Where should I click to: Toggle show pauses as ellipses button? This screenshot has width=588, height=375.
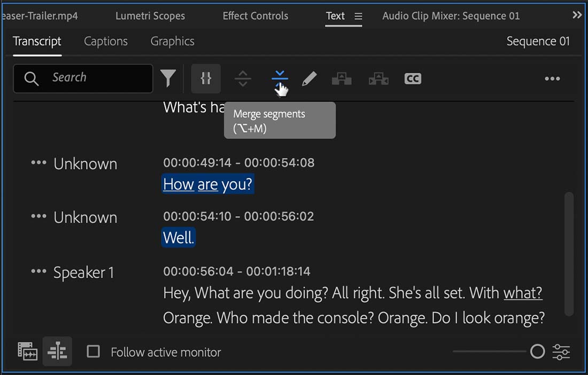[206, 79]
